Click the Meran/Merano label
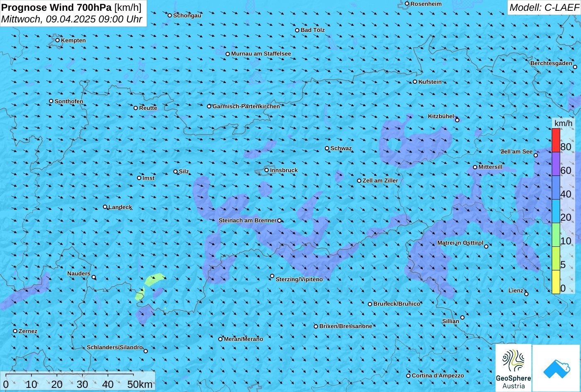 pyautogui.click(x=244, y=339)
